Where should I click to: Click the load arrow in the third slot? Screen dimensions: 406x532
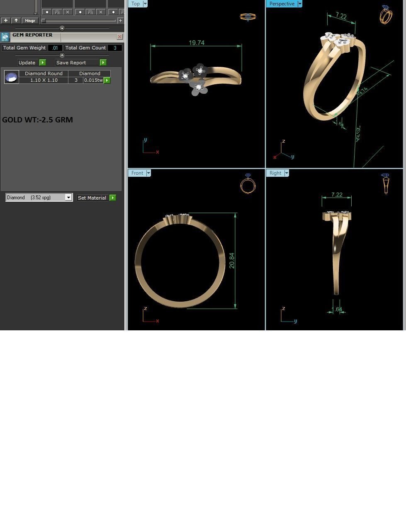point(113,12)
